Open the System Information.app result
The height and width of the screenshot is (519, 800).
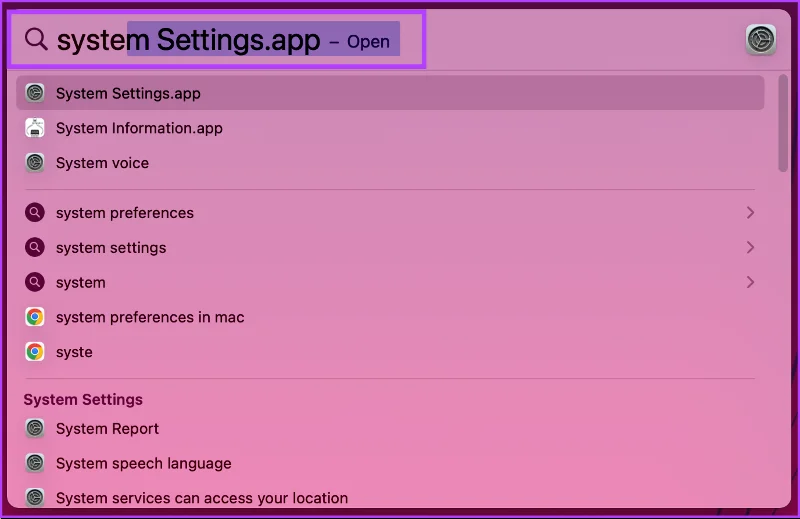point(390,128)
